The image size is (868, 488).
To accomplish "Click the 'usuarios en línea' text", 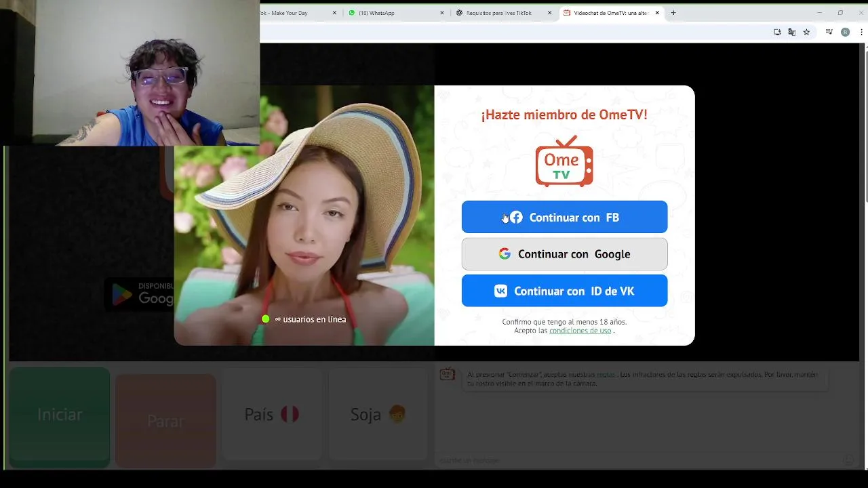I will [314, 319].
